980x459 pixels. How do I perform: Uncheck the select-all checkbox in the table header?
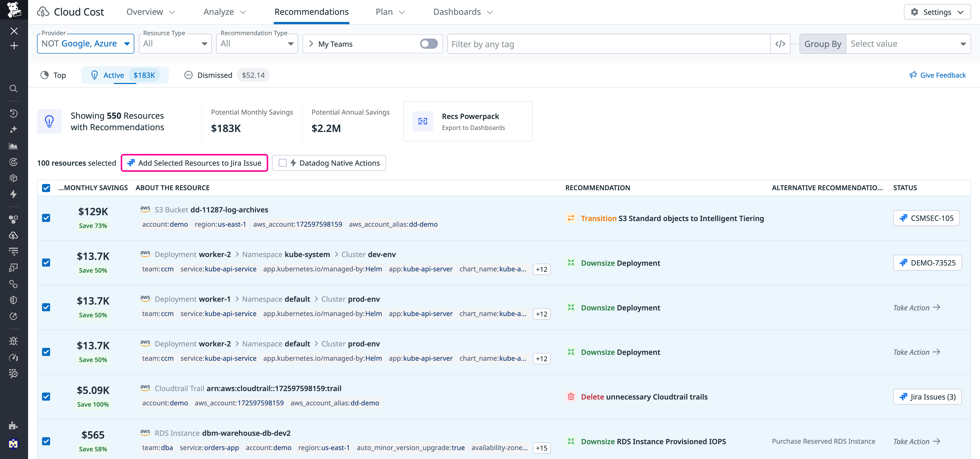(x=46, y=188)
